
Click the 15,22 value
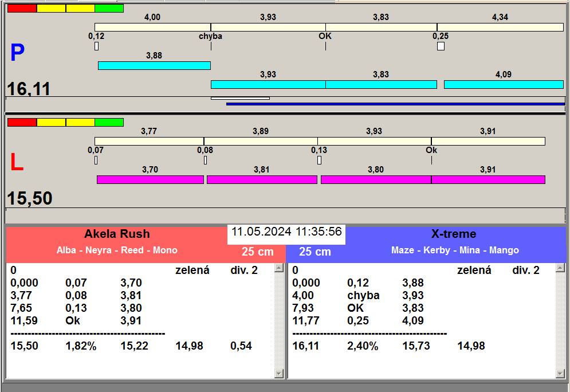pos(135,346)
